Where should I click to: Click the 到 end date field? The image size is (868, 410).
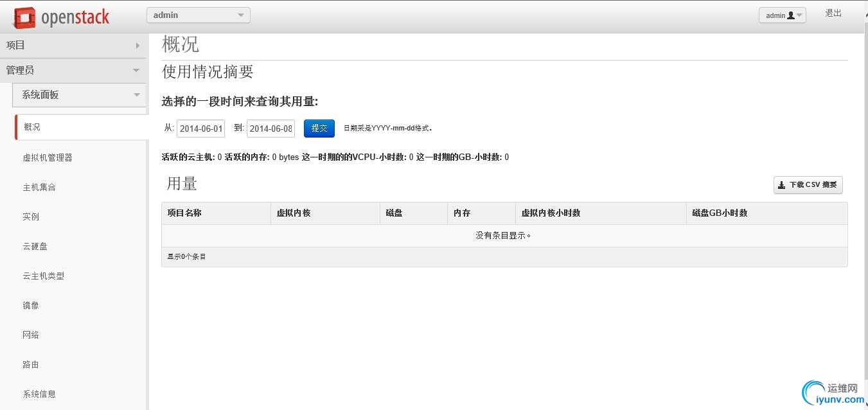[x=270, y=129]
